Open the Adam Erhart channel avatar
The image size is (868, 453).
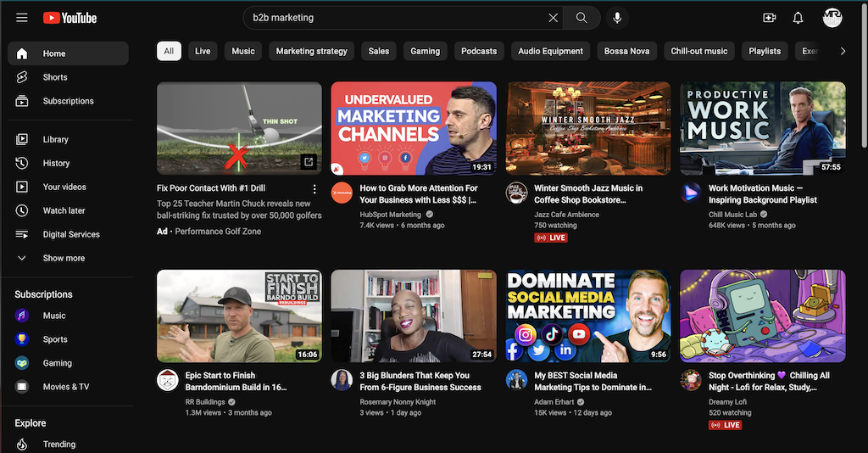click(516, 380)
